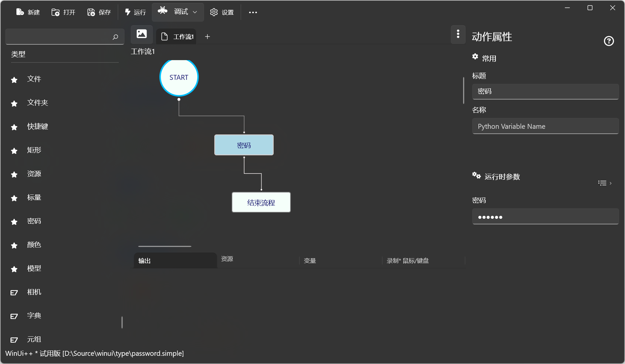
Task: Click the New (新建) file icon
Action: pos(20,12)
